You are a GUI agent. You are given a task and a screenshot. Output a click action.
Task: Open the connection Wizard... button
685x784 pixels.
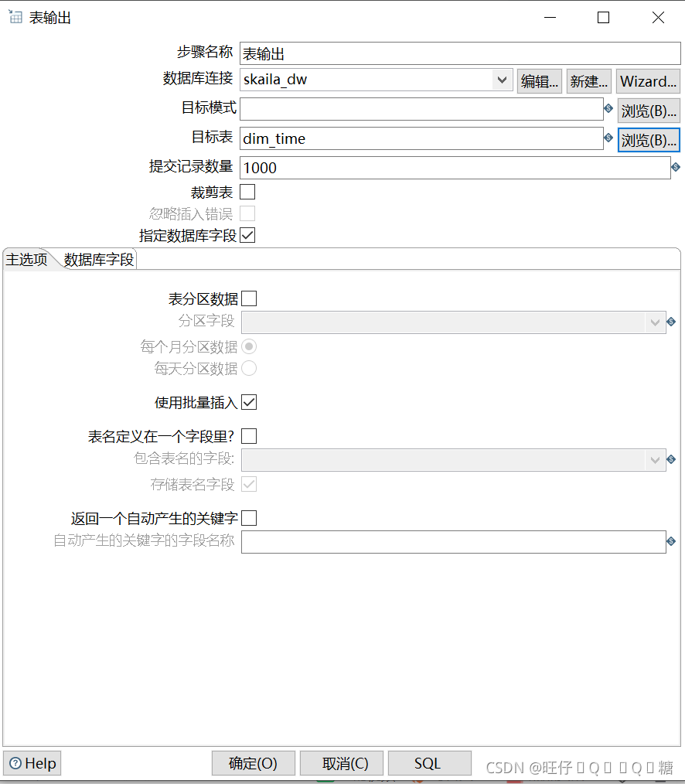pos(648,81)
